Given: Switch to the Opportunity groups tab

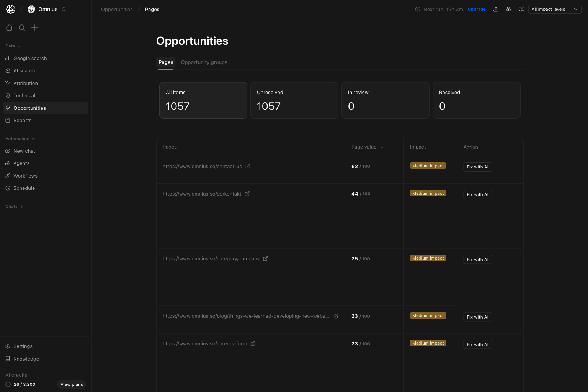Looking at the screenshot, I should pyautogui.click(x=204, y=62).
